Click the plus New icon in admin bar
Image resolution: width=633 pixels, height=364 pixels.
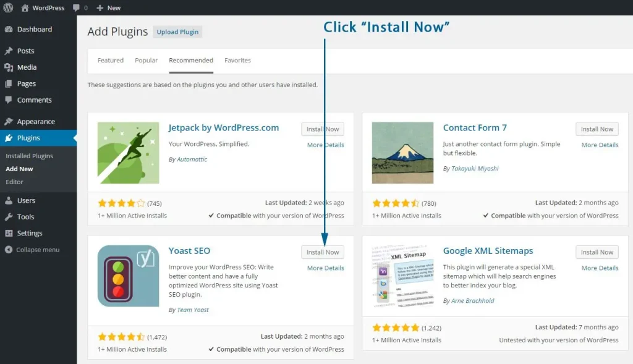100,7
